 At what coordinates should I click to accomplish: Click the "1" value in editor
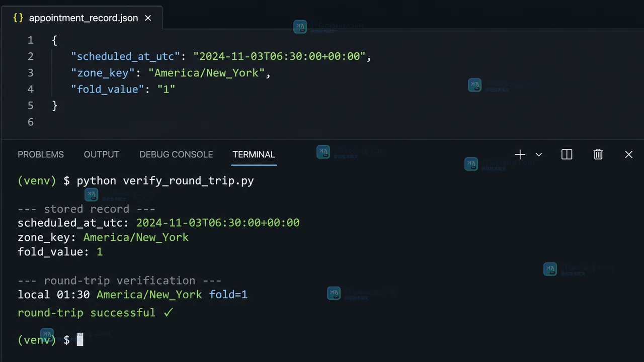pos(166,89)
